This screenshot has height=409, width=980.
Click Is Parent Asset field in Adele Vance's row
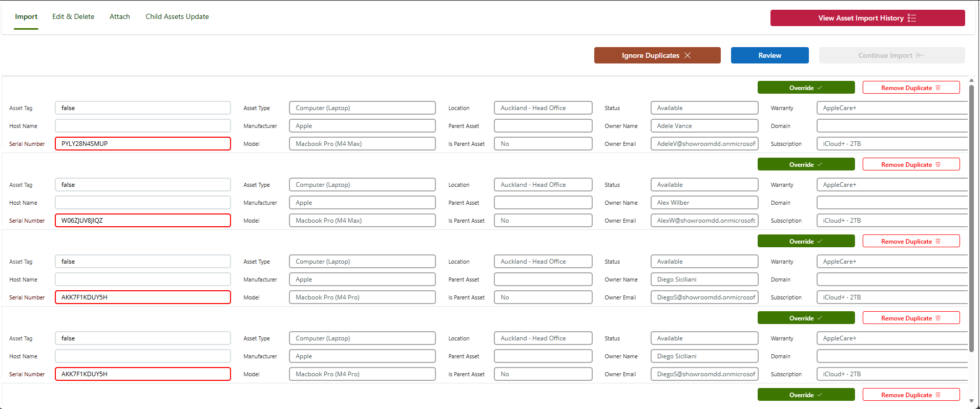543,144
